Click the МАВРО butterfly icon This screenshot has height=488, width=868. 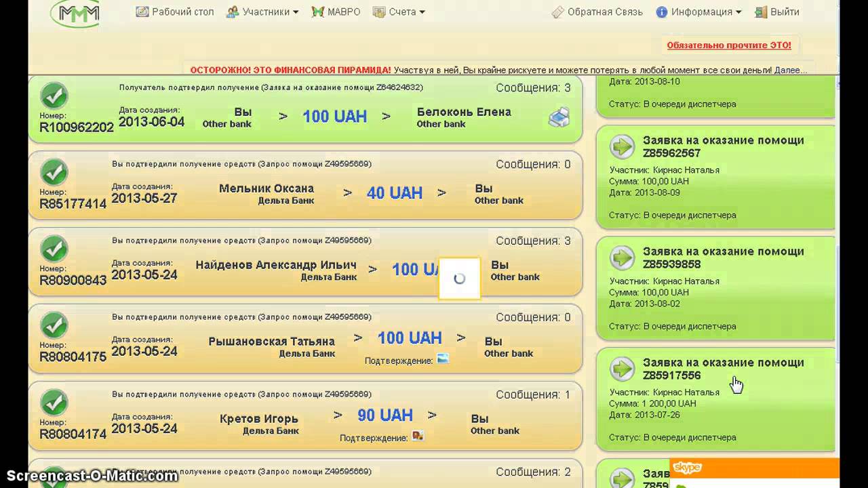[x=317, y=12]
